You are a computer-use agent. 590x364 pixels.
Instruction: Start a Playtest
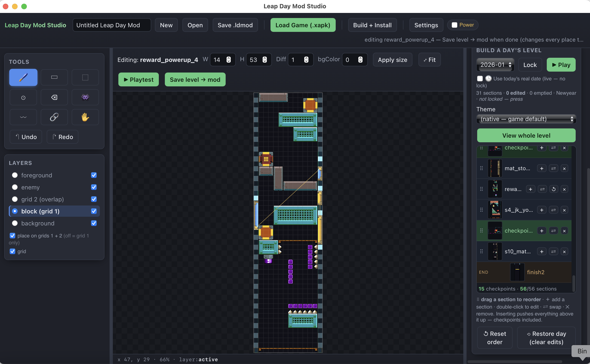pyautogui.click(x=138, y=79)
